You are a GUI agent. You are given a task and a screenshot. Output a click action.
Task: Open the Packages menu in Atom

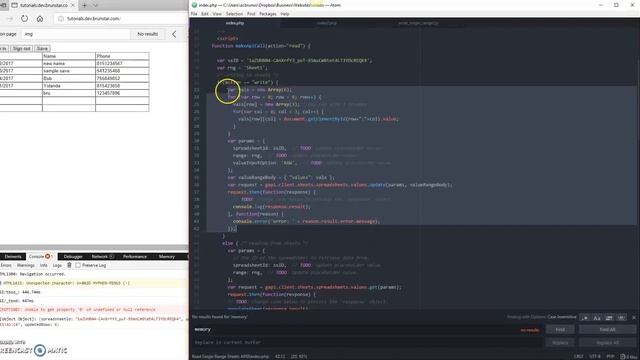[x=268, y=14]
